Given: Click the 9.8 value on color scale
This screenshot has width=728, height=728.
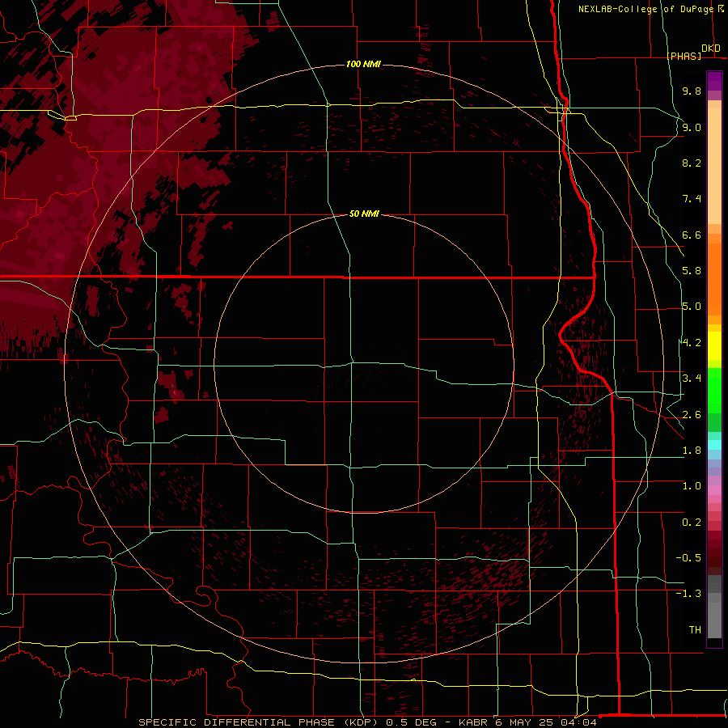Looking at the screenshot, I should click(x=692, y=91).
